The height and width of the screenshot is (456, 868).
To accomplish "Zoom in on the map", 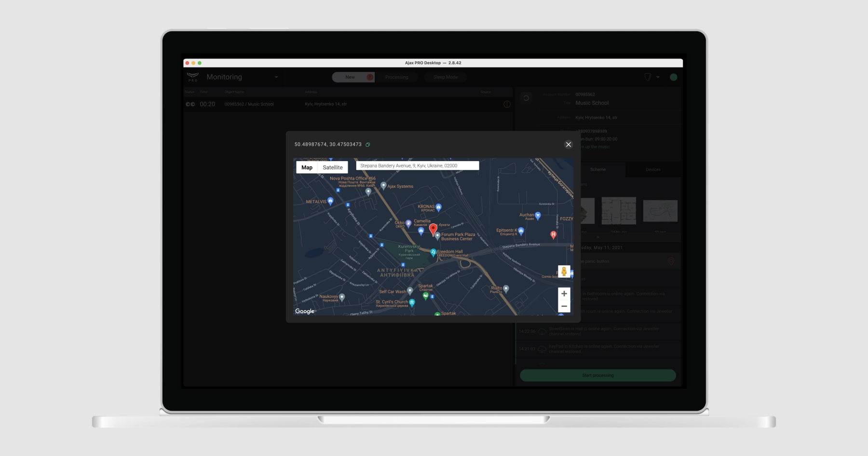I will tap(564, 294).
